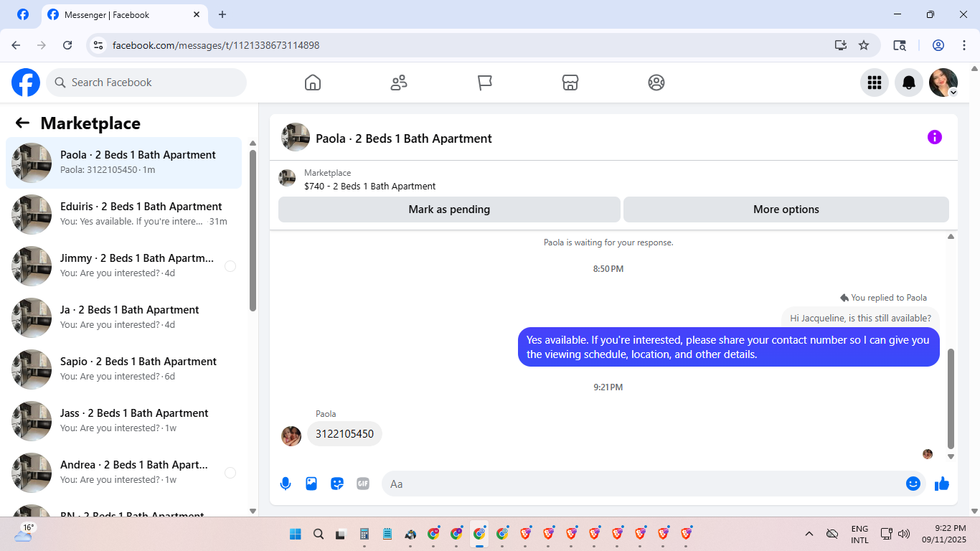Click "Paola is waiting for your response." text
980x551 pixels.
[x=608, y=242]
